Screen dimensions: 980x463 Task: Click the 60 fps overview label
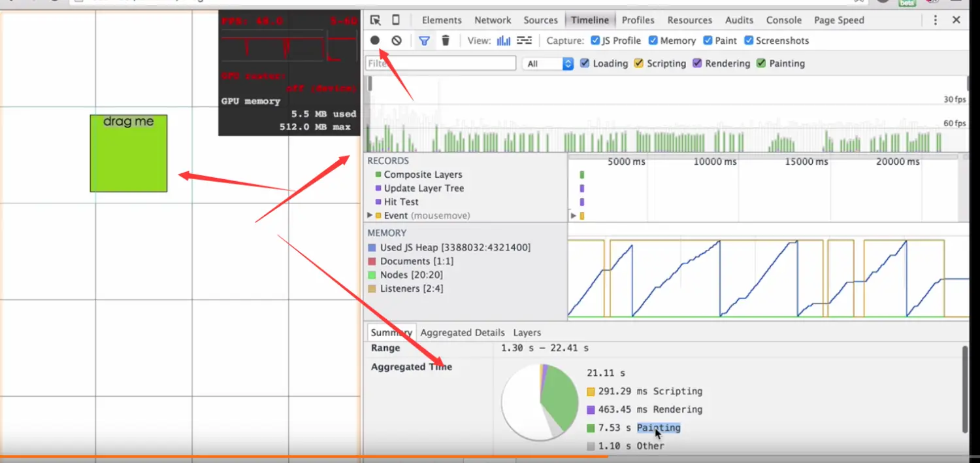955,124
